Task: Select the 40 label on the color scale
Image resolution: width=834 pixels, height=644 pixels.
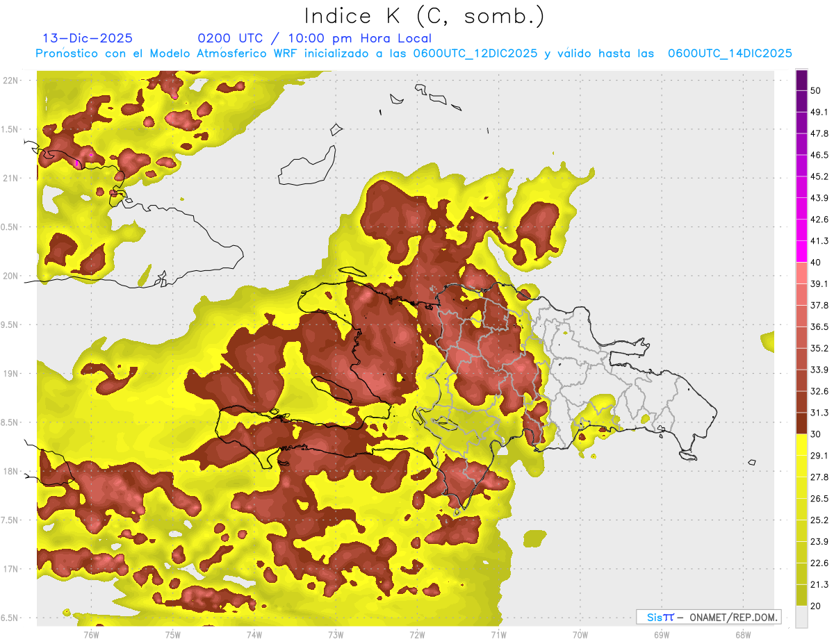Action: point(815,262)
